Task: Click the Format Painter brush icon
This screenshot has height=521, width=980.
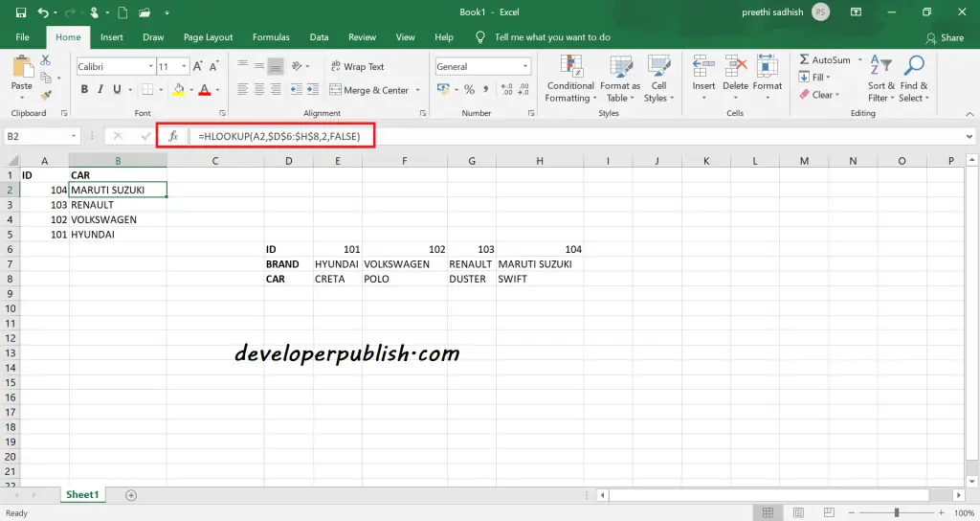Action: 45,95
